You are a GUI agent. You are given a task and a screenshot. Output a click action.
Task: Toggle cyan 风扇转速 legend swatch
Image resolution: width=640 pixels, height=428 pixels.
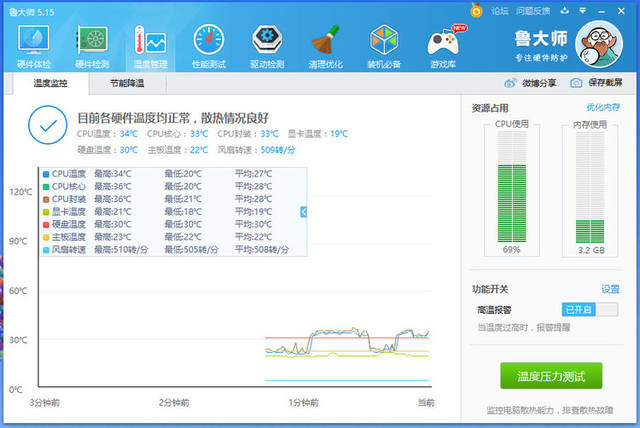(x=46, y=250)
